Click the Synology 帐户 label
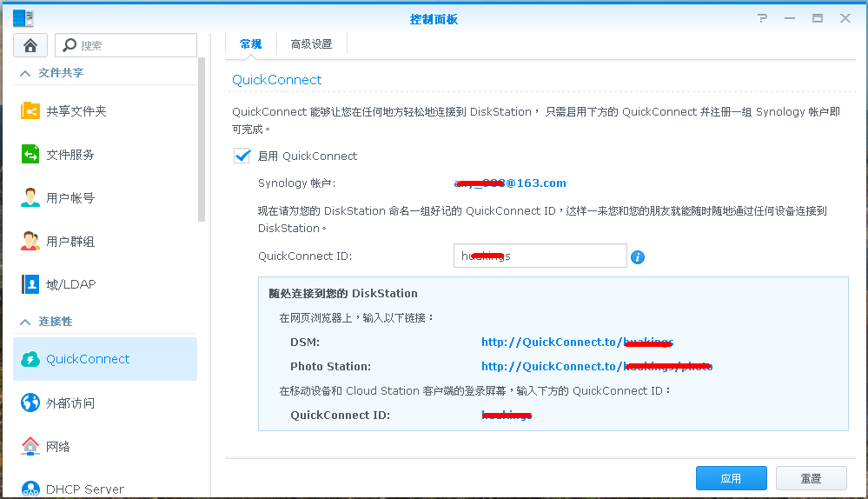 296,183
